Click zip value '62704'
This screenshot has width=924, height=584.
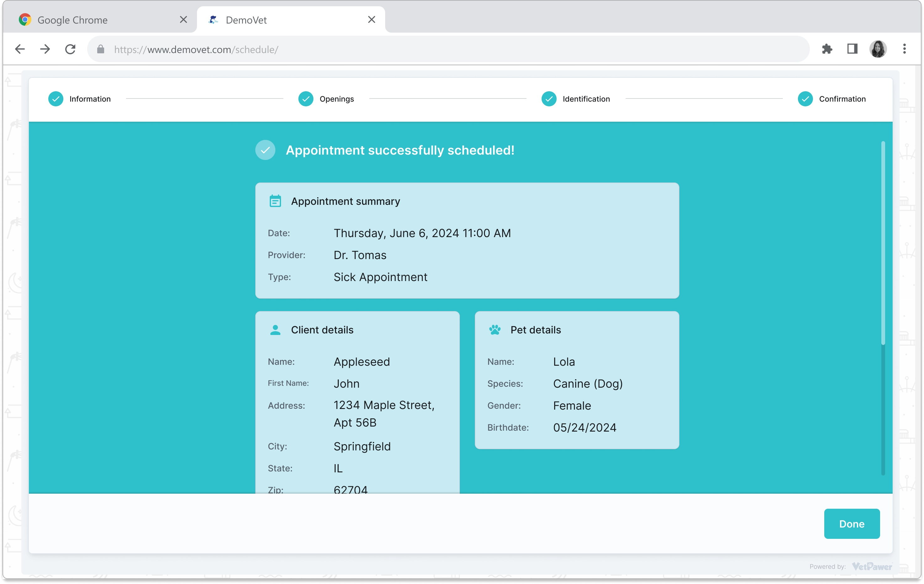(x=350, y=489)
